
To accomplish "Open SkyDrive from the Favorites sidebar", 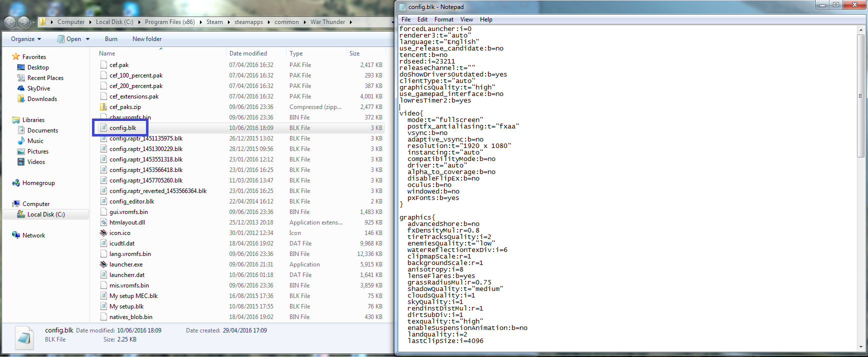I will [38, 88].
